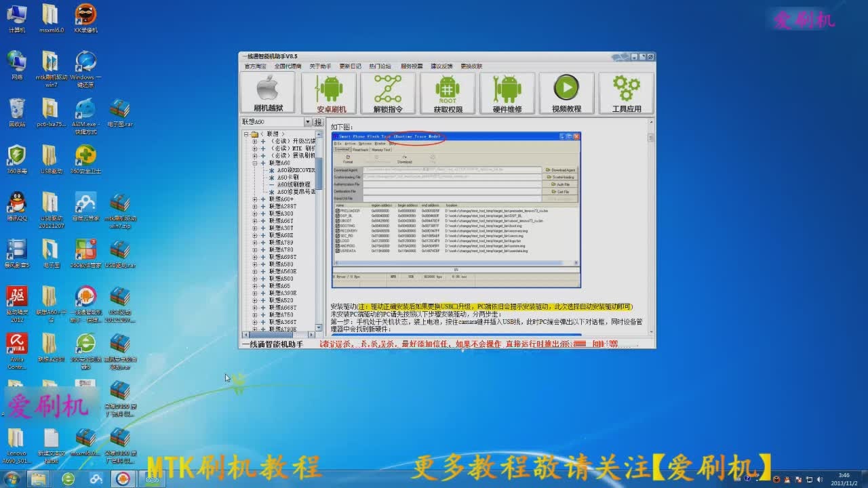Select 联想A780 in model tree
Viewport: 868px width, 488px height.
coord(281,250)
